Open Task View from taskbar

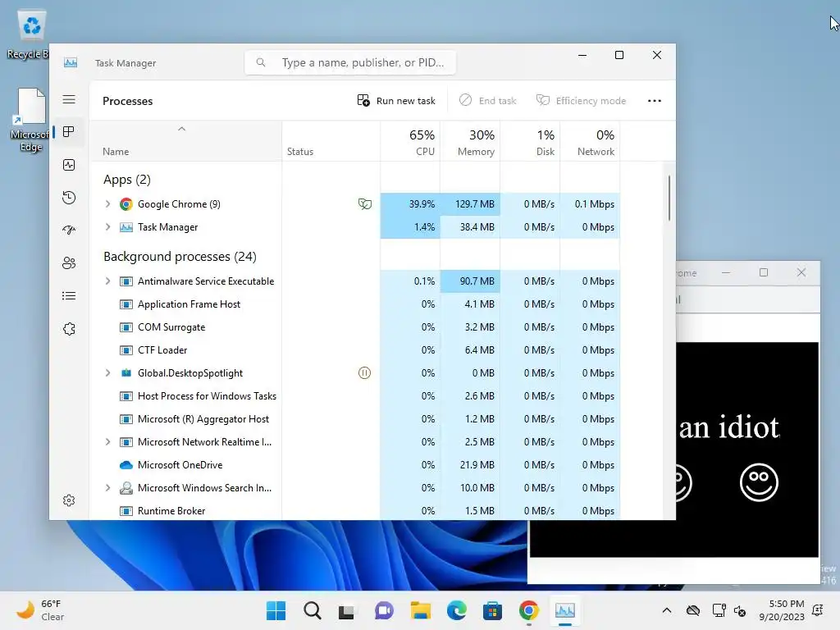(x=346, y=610)
